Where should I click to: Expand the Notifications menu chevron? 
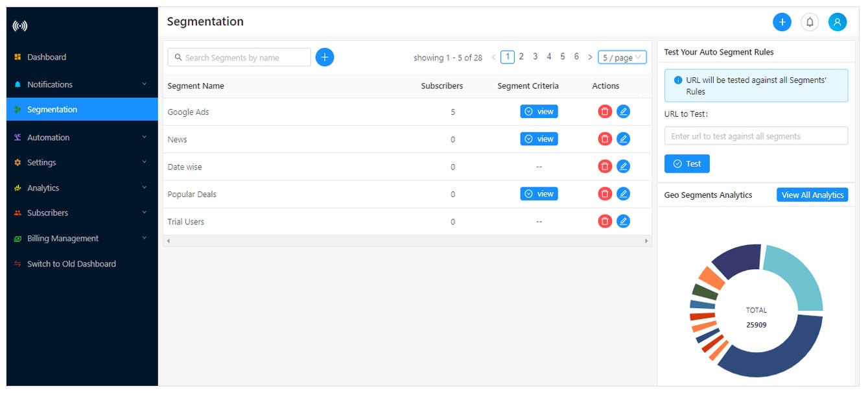tap(144, 84)
